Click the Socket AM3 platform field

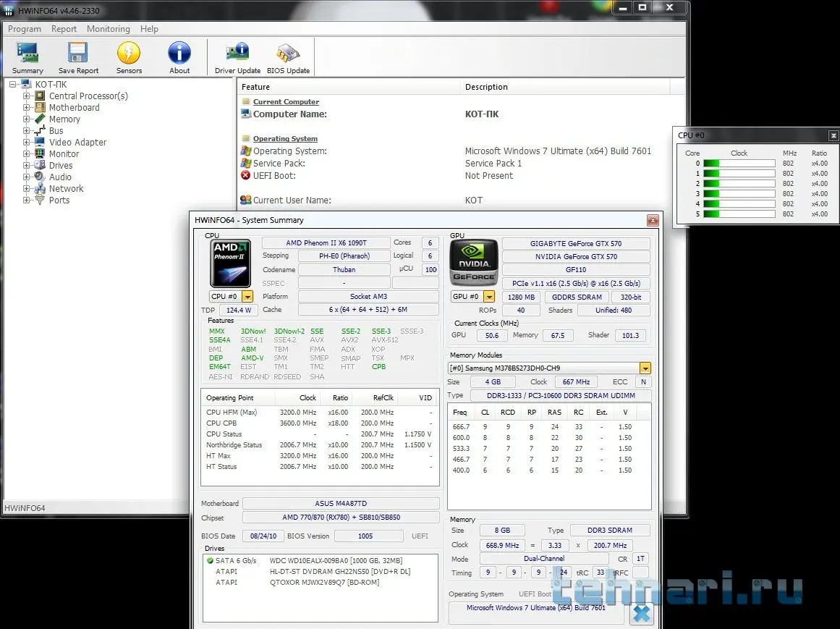coord(368,296)
